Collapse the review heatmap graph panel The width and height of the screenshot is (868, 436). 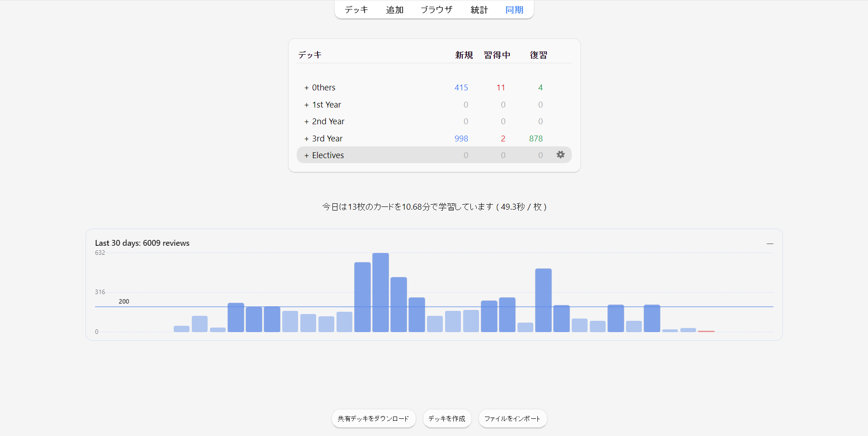coord(770,244)
